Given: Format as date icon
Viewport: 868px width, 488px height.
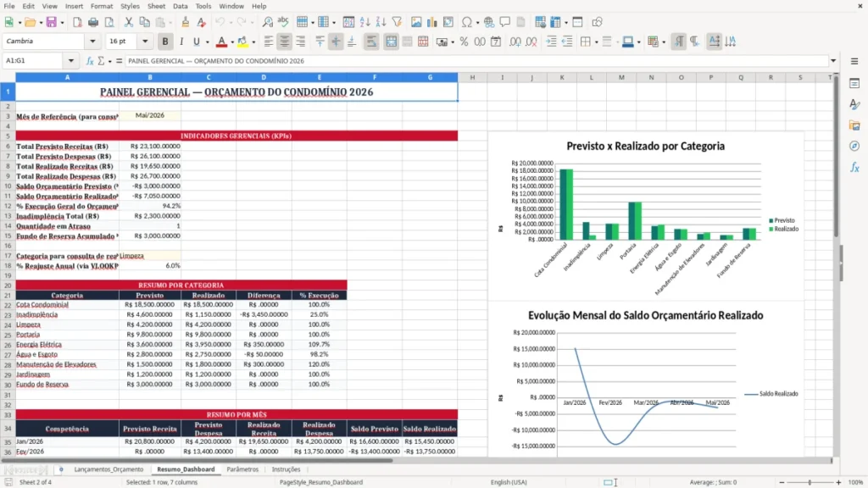Looking at the screenshot, I should (496, 42).
